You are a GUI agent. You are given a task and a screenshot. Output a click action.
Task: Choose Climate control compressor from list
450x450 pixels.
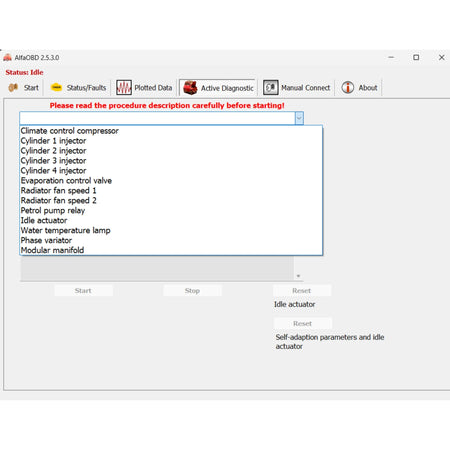[171, 131]
